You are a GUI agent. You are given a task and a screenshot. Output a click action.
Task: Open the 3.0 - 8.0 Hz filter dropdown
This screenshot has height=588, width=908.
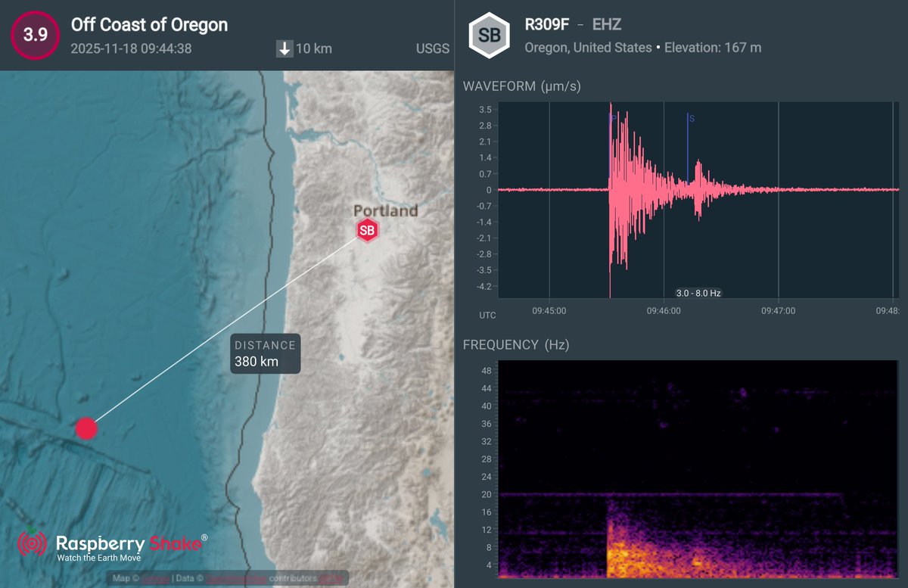[697, 292]
